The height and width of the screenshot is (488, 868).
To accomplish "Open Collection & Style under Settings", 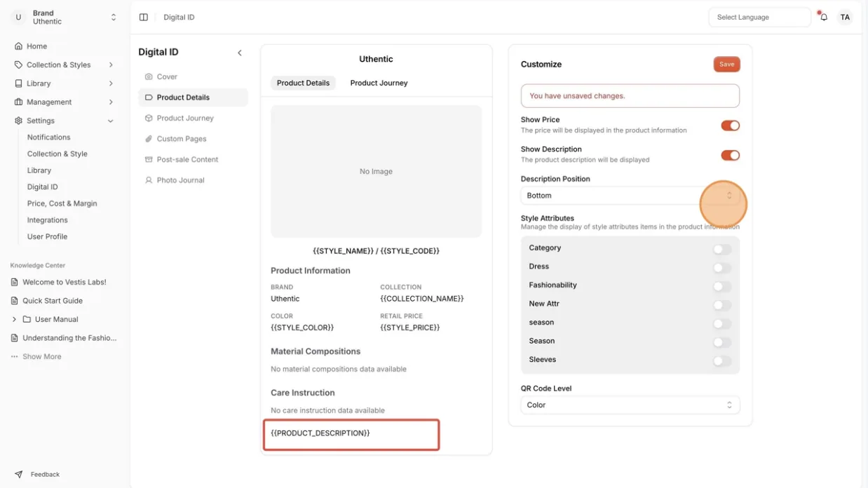I will pos(57,154).
